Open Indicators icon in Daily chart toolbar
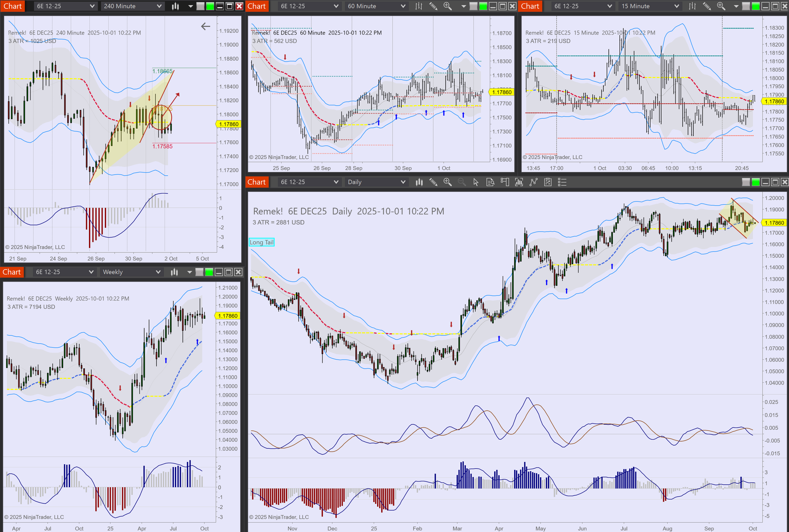 [x=519, y=182]
